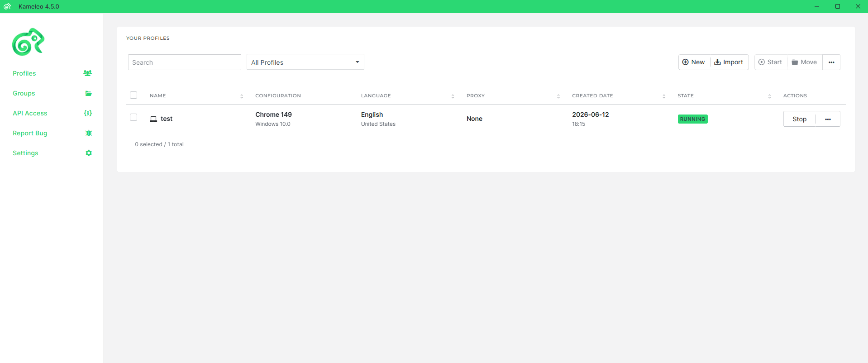
Task: Maximize the Kameleo window
Action: point(838,6)
